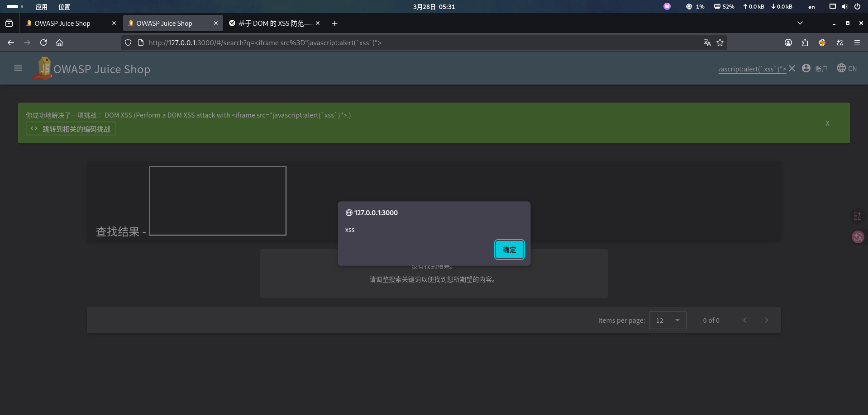This screenshot has height=415, width=868.
Task: Click the cookie extension icon in toolbar
Action: click(822, 42)
